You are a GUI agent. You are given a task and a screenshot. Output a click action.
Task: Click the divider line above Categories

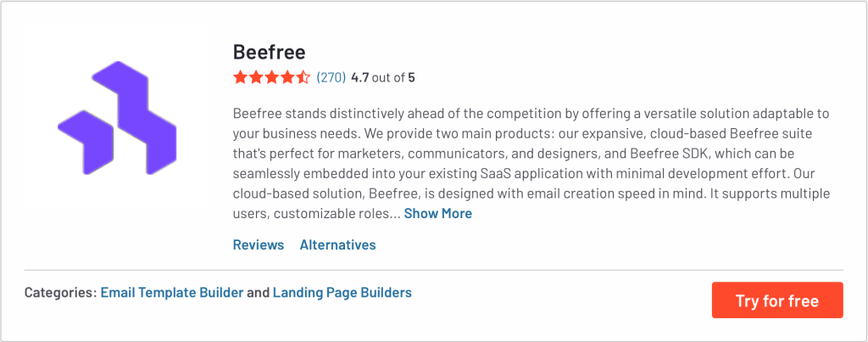[433, 270]
